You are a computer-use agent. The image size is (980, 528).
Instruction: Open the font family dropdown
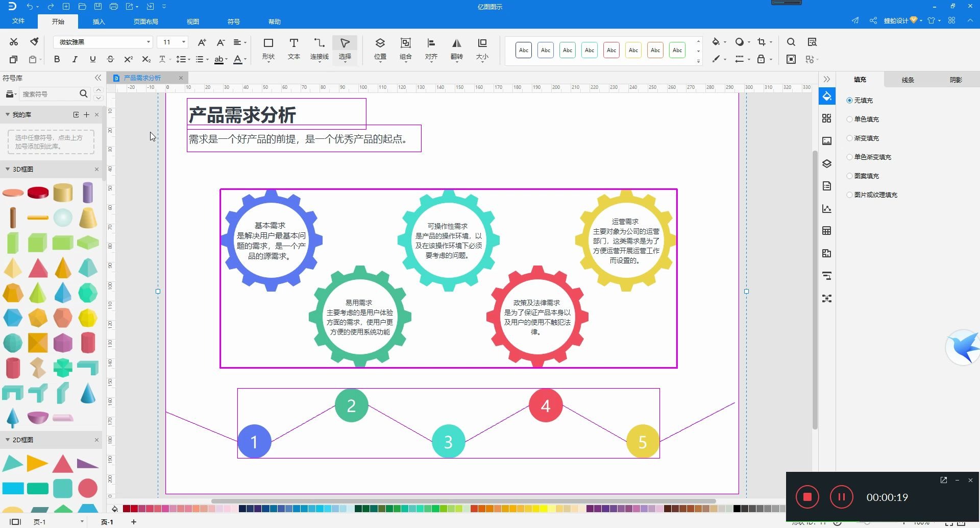(x=148, y=41)
